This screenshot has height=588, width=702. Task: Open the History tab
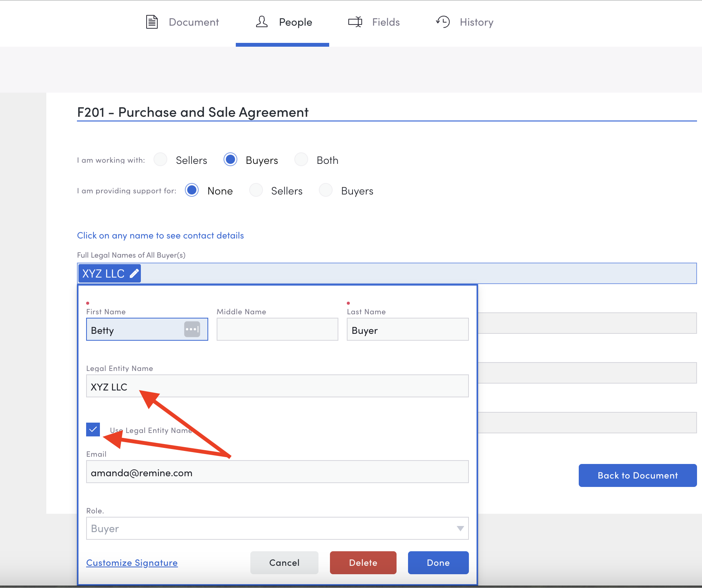click(x=465, y=22)
